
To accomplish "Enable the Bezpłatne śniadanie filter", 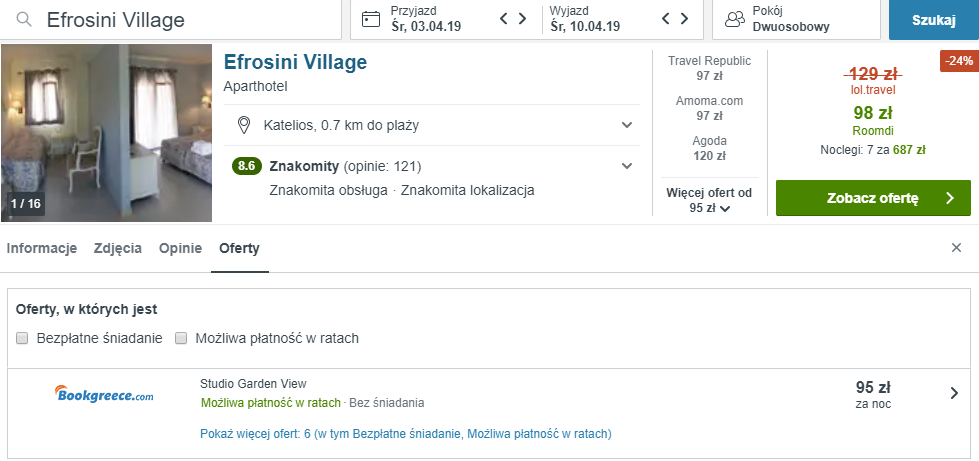I will (x=22, y=338).
